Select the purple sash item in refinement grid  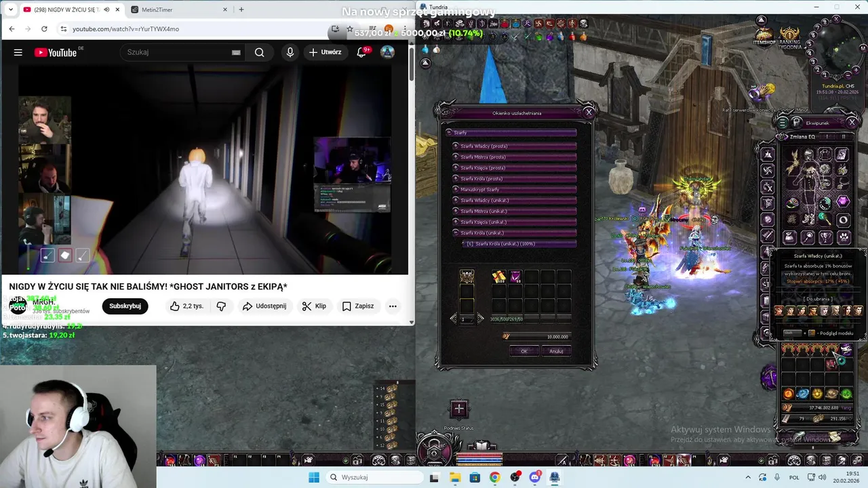[515, 277]
